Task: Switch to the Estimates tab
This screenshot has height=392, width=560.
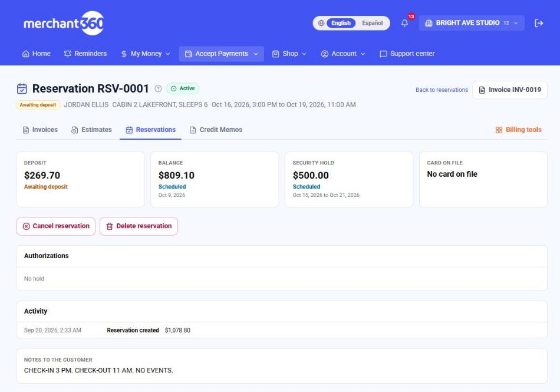Action: [x=91, y=130]
